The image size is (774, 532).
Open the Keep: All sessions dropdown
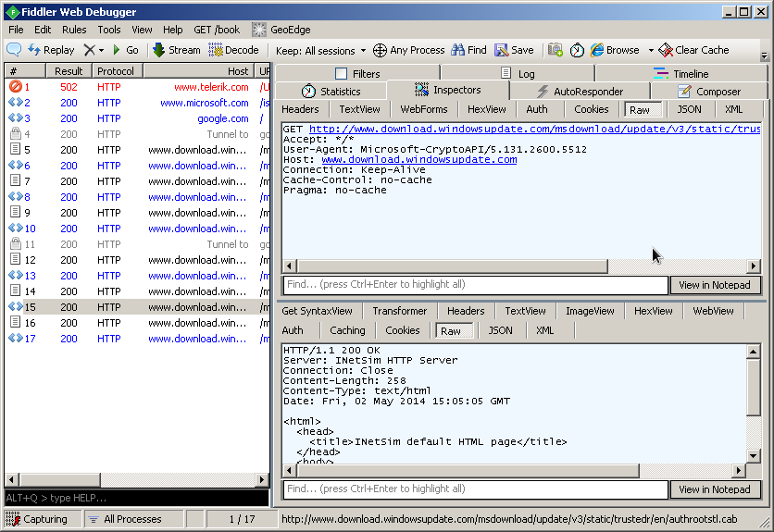(321, 50)
